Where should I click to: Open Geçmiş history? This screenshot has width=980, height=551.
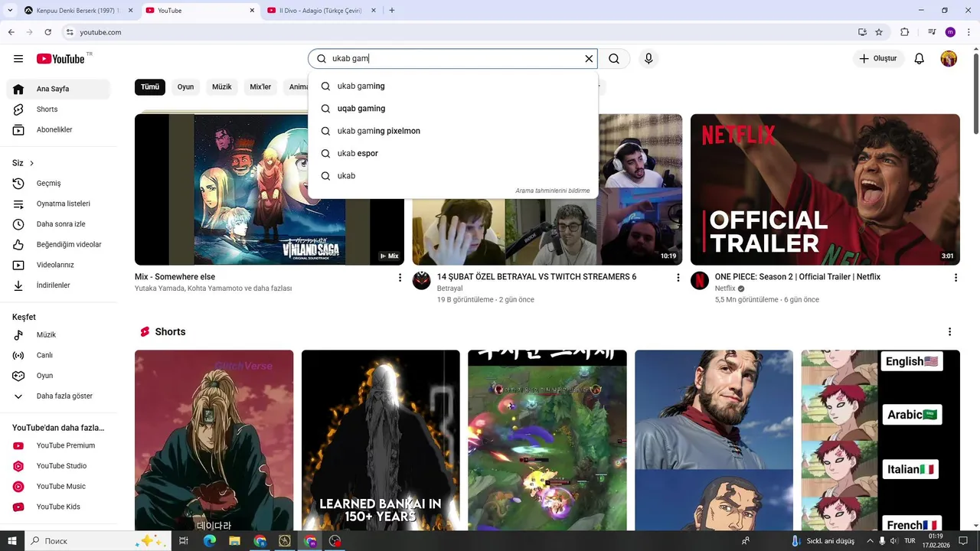pos(58,184)
